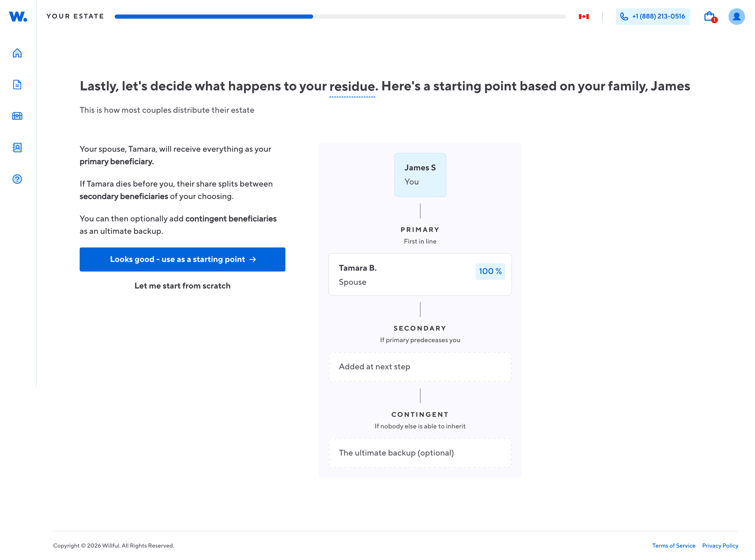This screenshot has height=560, width=755.
Task: Click the SECONDARY heading
Action: [420, 328]
